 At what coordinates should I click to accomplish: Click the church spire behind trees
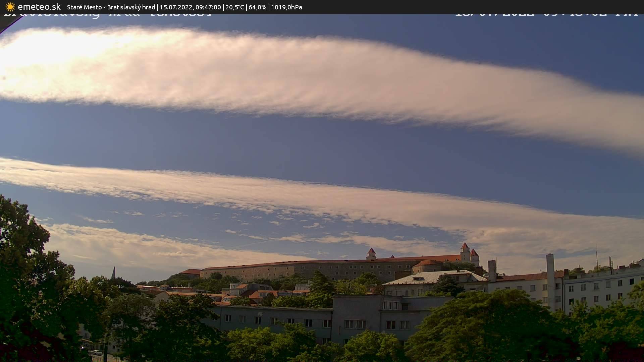113,273
